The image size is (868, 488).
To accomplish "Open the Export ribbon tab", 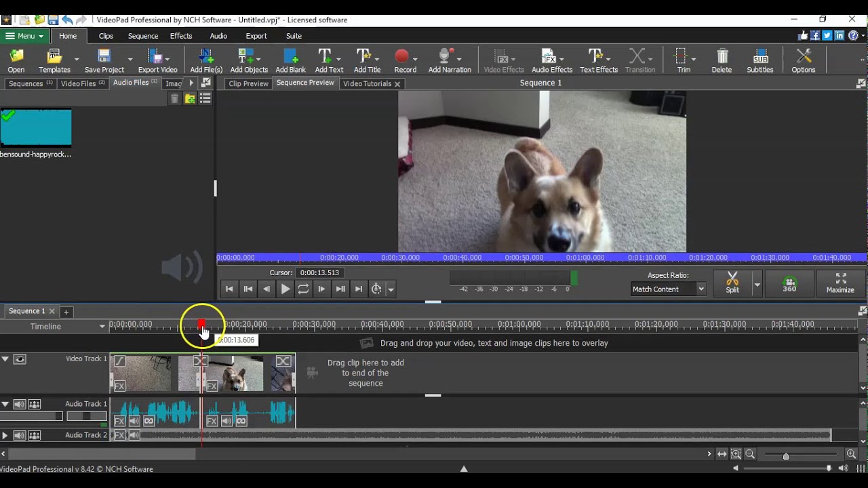I will [x=256, y=36].
